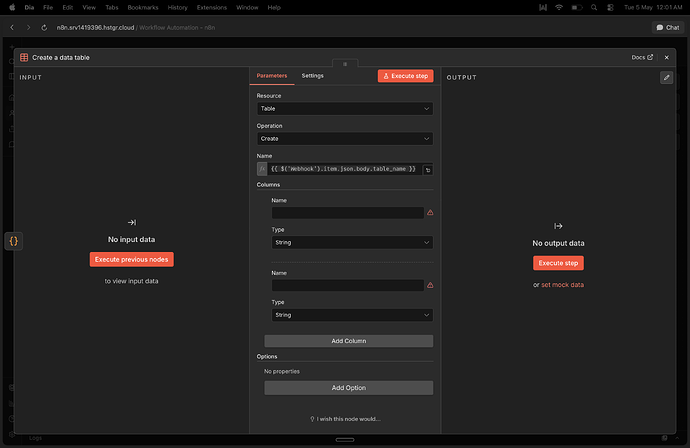
Task: Click the fx expression toggle on Name field
Action: [262, 169]
